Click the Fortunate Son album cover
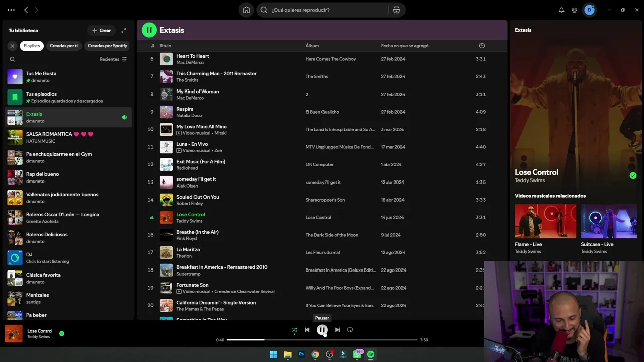The width and height of the screenshot is (644, 362). click(x=166, y=288)
